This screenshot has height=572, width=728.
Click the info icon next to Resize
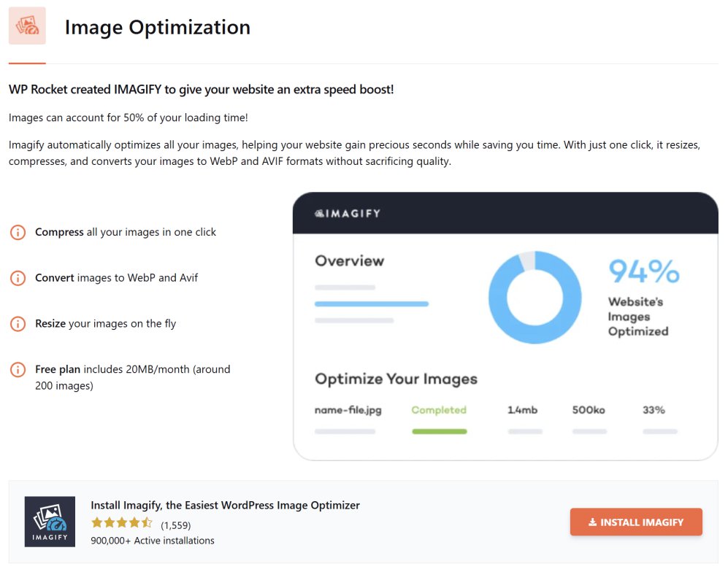coord(18,323)
